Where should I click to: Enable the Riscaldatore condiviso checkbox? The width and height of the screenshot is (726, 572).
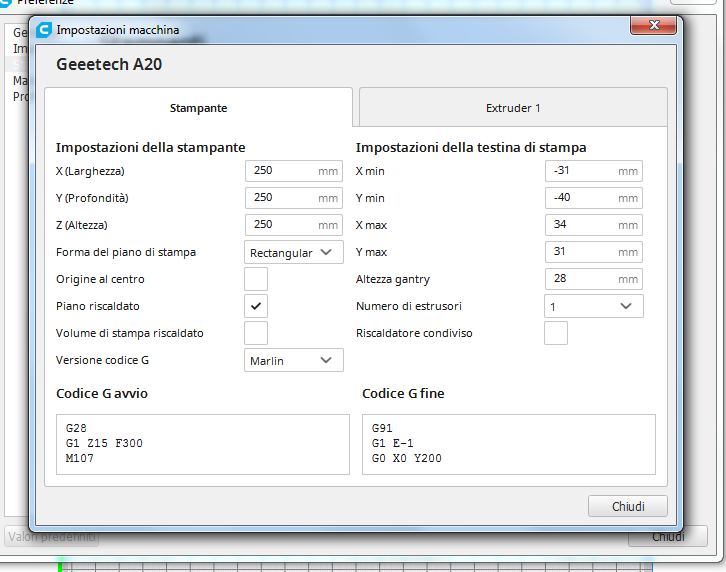pyautogui.click(x=556, y=333)
